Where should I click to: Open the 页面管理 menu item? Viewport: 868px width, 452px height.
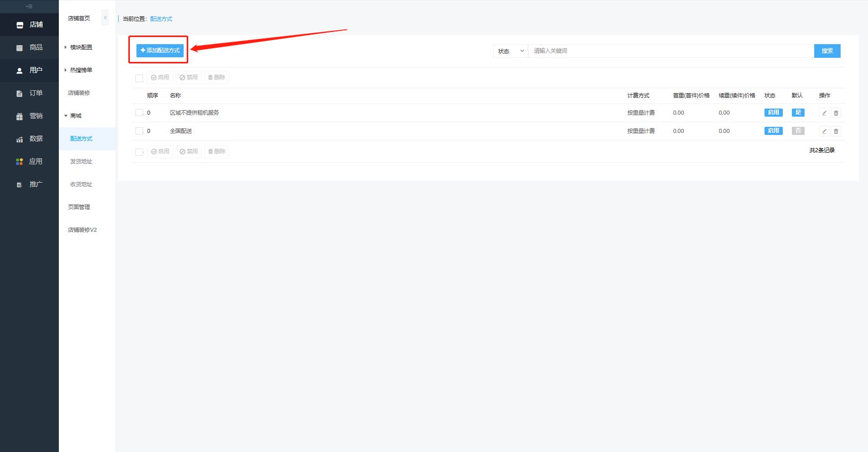79,207
